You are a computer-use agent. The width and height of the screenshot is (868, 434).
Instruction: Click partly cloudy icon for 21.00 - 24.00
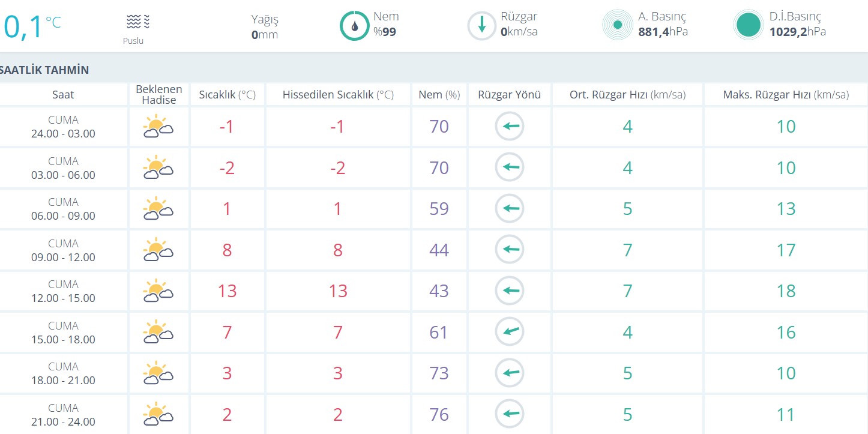158,414
